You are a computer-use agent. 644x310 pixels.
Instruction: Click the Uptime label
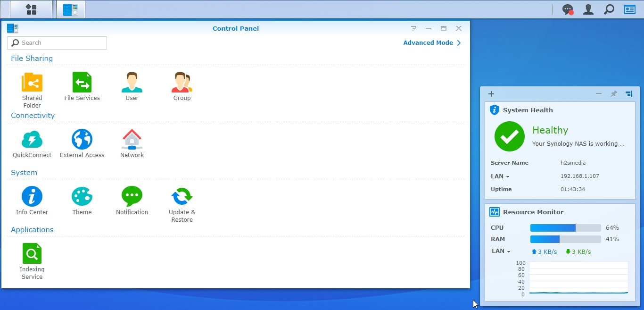pos(501,189)
